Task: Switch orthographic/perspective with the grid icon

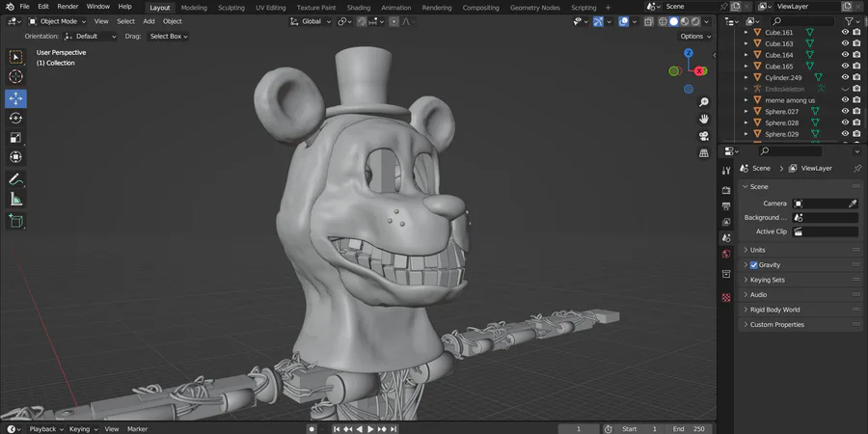Action: pos(704,153)
